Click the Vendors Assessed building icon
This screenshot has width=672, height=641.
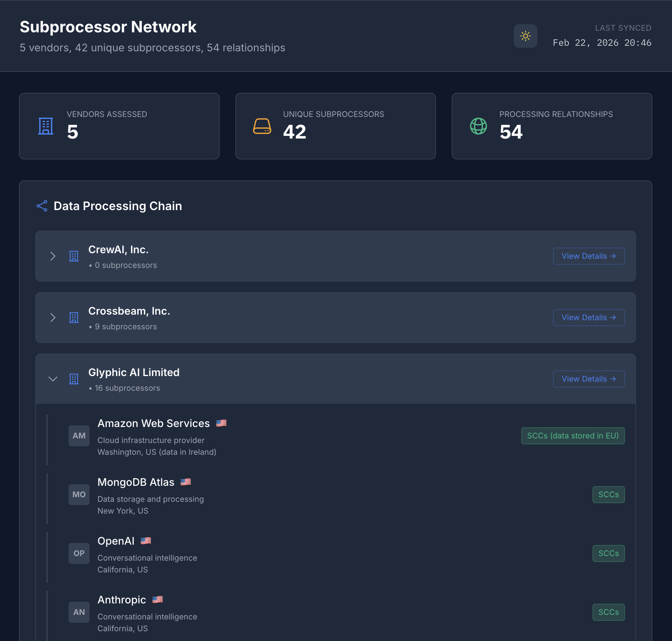pyautogui.click(x=46, y=126)
